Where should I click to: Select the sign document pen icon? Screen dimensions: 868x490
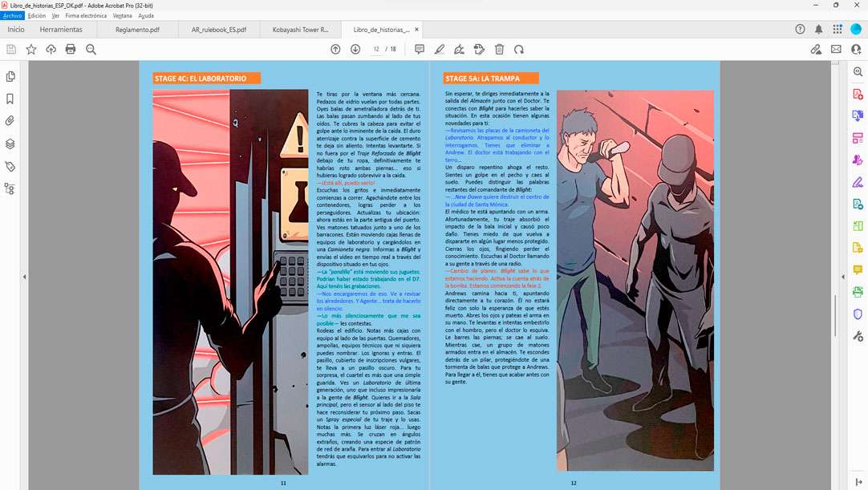[459, 49]
